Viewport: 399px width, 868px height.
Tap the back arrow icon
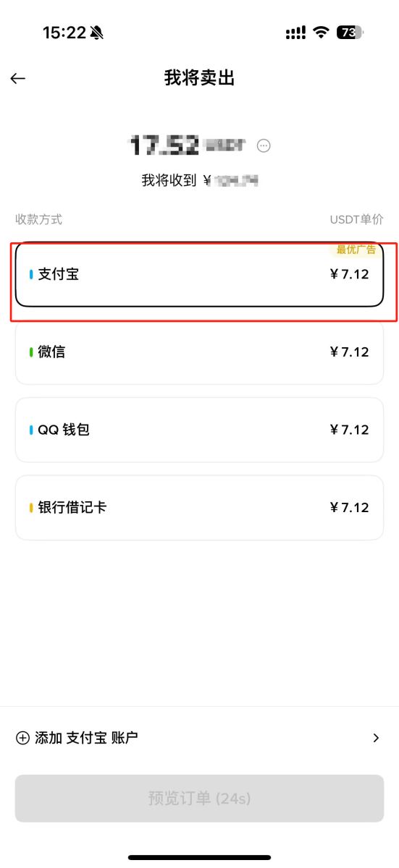click(x=18, y=78)
